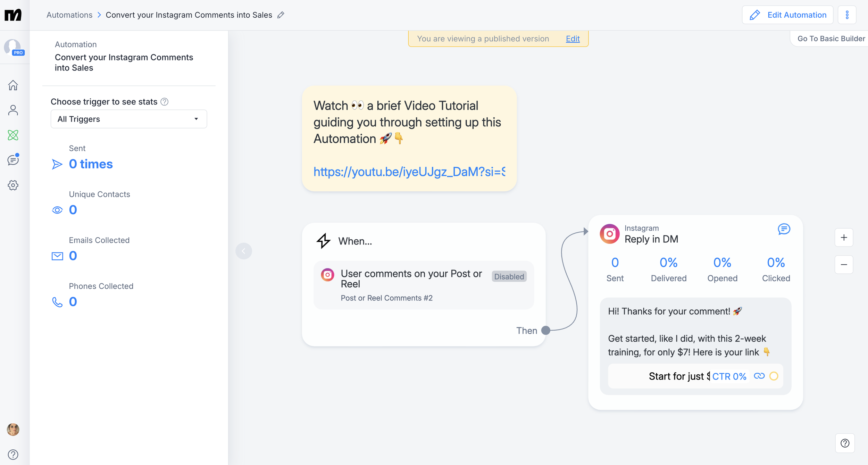
Task: Click message bubble icon on Reply in DM
Action: pos(784,229)
